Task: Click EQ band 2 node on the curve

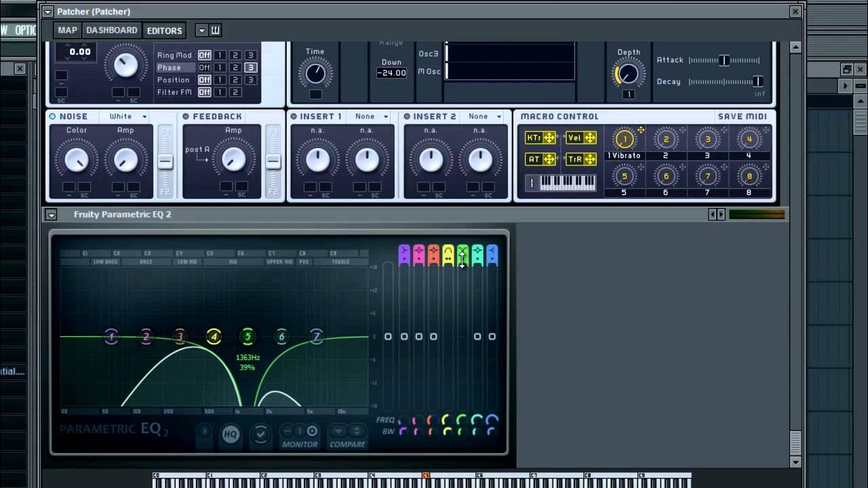Action: point(146,336)
